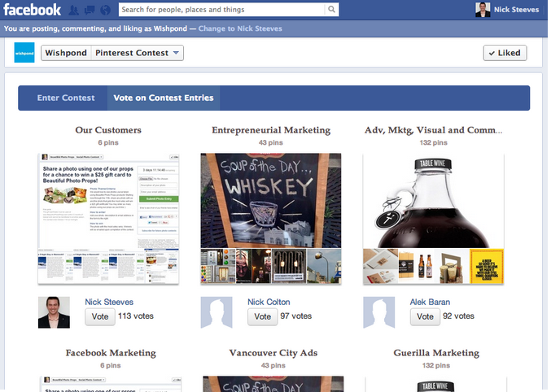
Task: Vote for Nick Steeves entry
Action: coord(100,316)
